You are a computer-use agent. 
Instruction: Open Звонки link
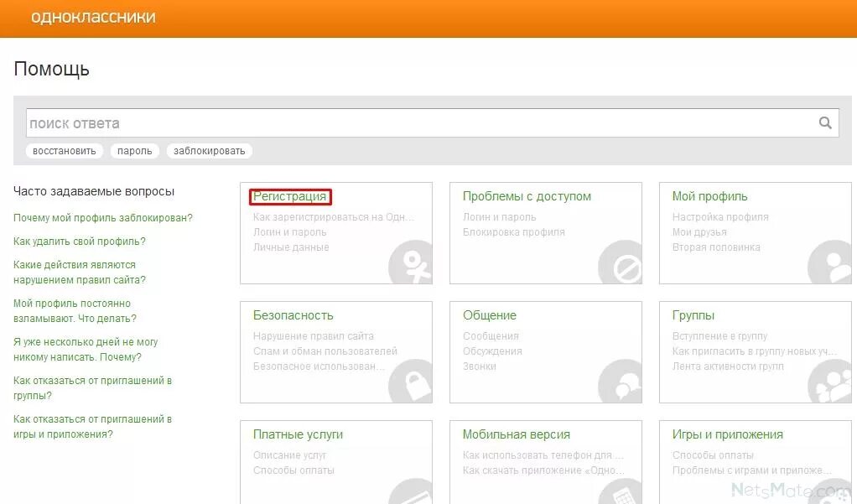[480, 366]
